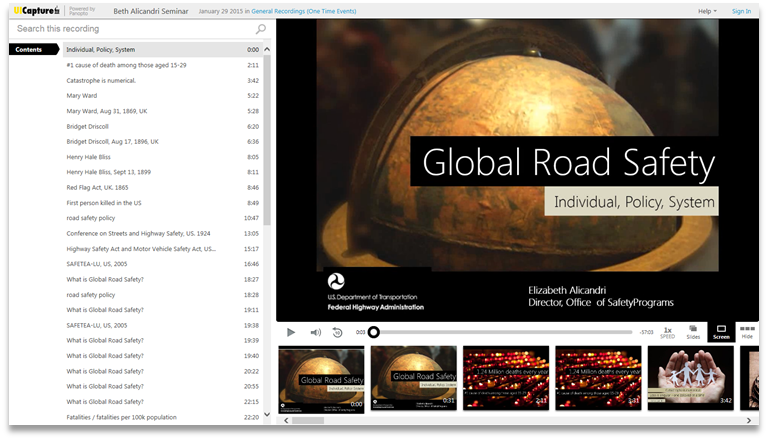Image resolution: width=768 pixels, height=440 pixels.
Task: Click the Sign In link
Action: tap(741, 11)
